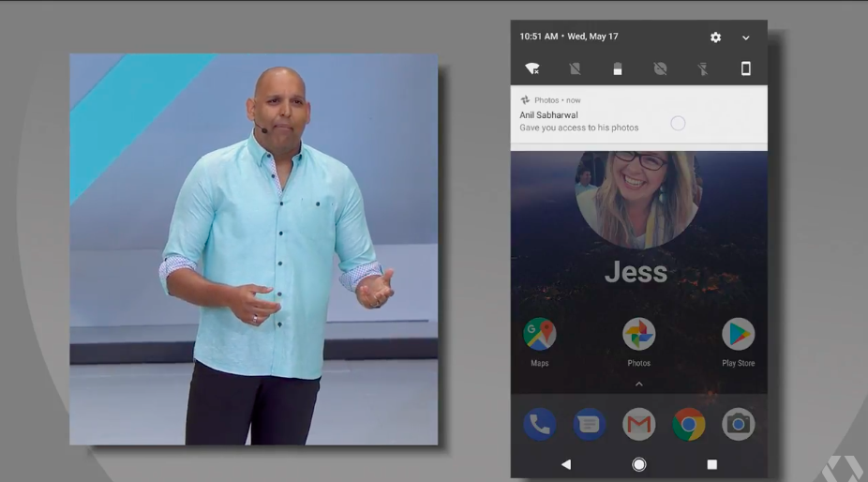Toggle the Do Not Disturb tile
Screen dimensions: 868x482
pos(660,68)
